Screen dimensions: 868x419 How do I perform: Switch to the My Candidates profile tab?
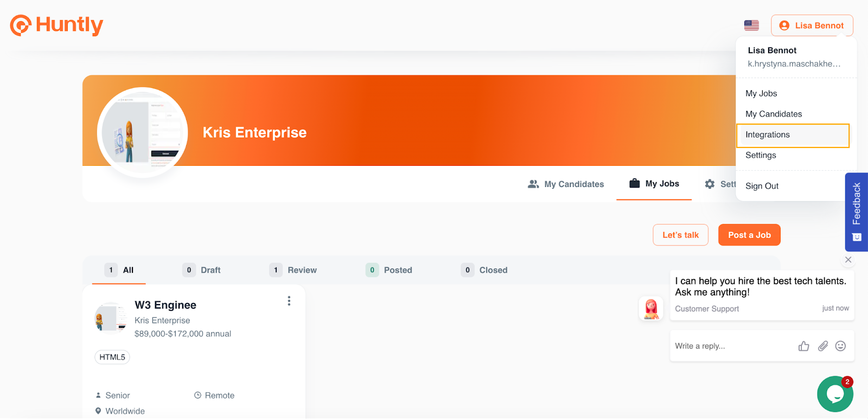coord(566,184)
